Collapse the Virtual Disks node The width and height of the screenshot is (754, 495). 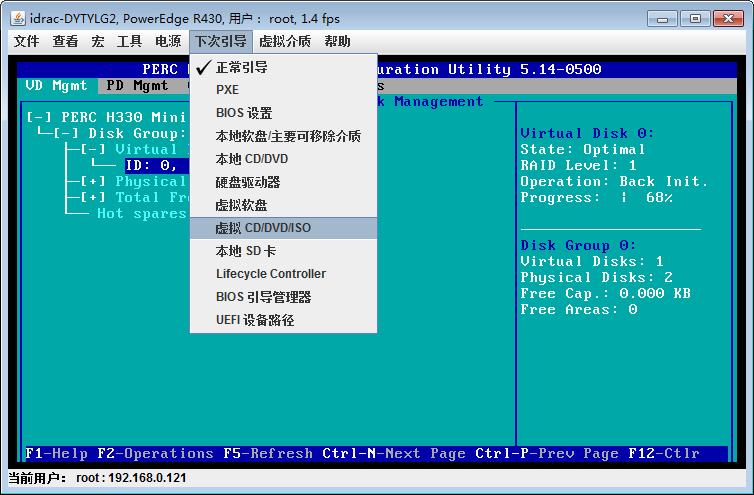(x=93, y=150)
